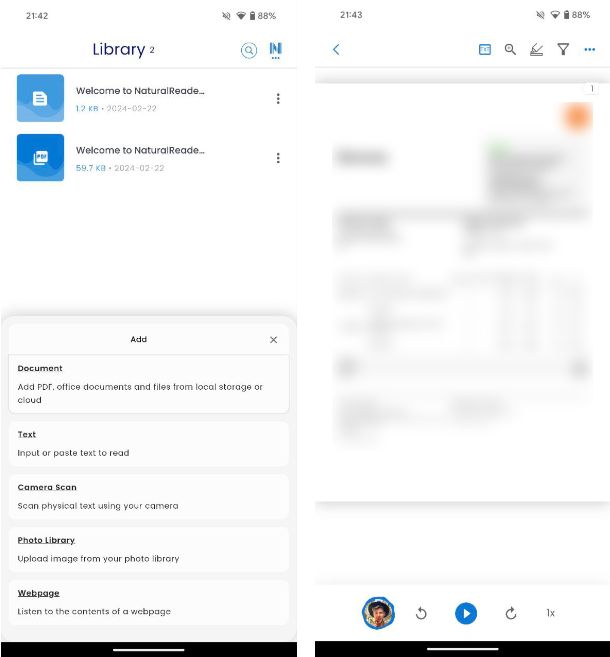This screenshot has width=610, height=657.
Task: Select the 1.2 KB Welcome to NaturalReader title
Action: (140, 91)
